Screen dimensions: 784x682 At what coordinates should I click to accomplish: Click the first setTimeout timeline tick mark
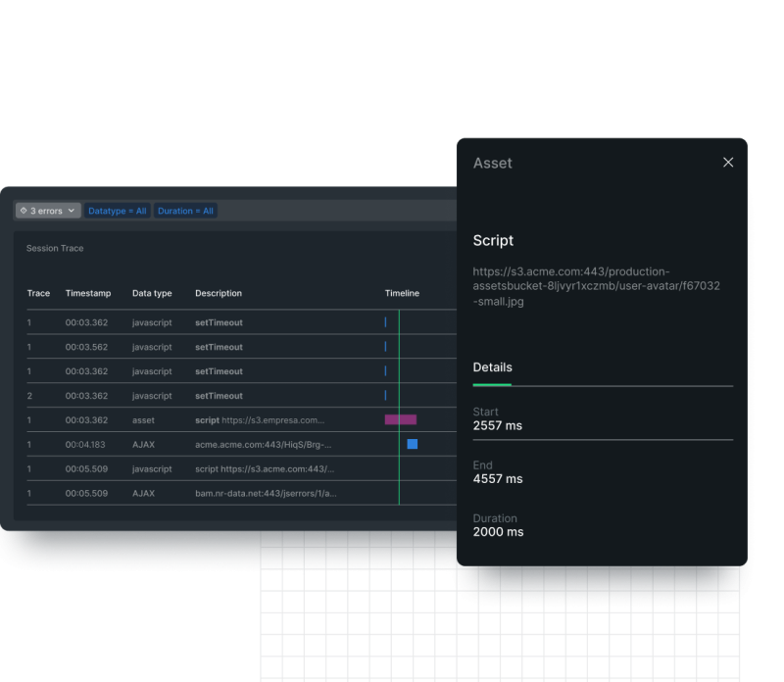[384, 322]
